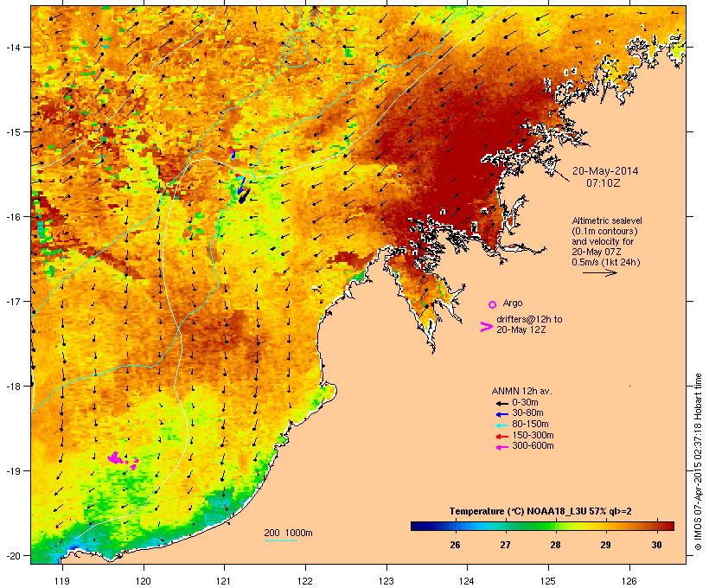Click the longitude axis label 119
The height and width of the screenshot is (588, 709).
[x=62, y=581]
